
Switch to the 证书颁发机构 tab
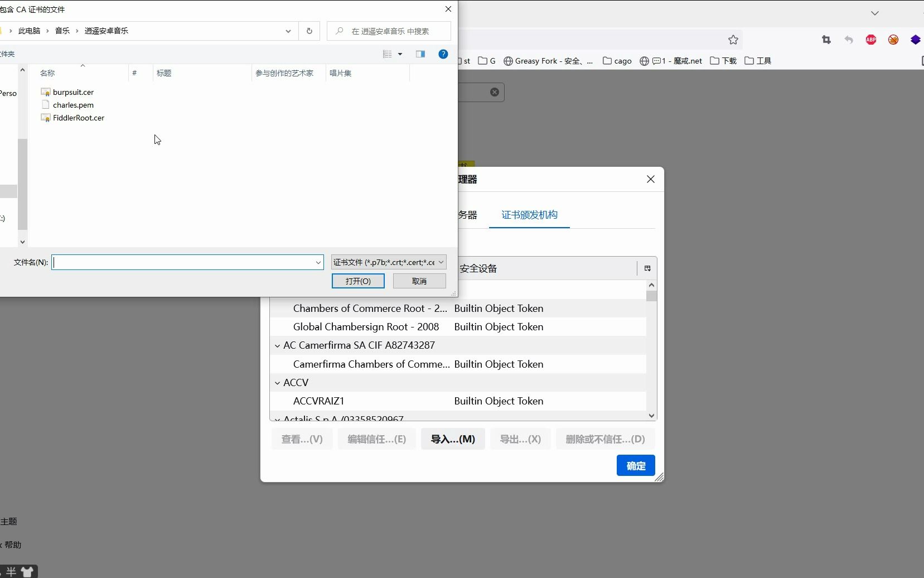click(529, 215)
